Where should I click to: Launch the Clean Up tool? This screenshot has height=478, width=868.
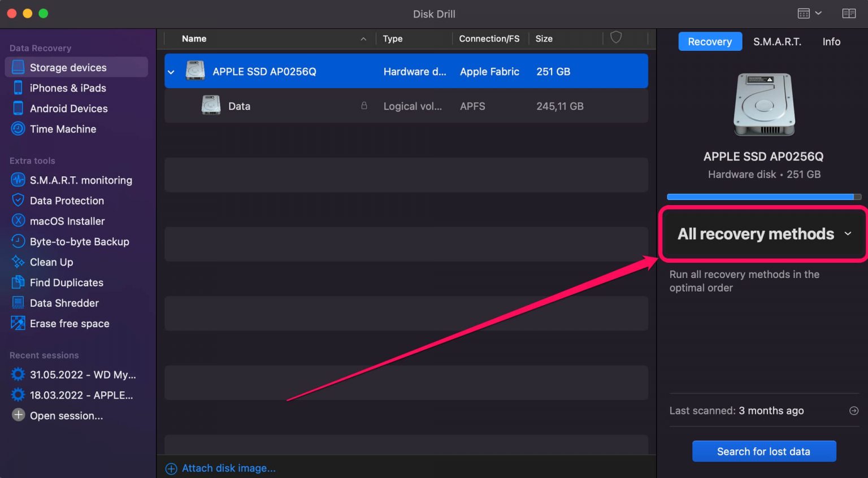51,262
